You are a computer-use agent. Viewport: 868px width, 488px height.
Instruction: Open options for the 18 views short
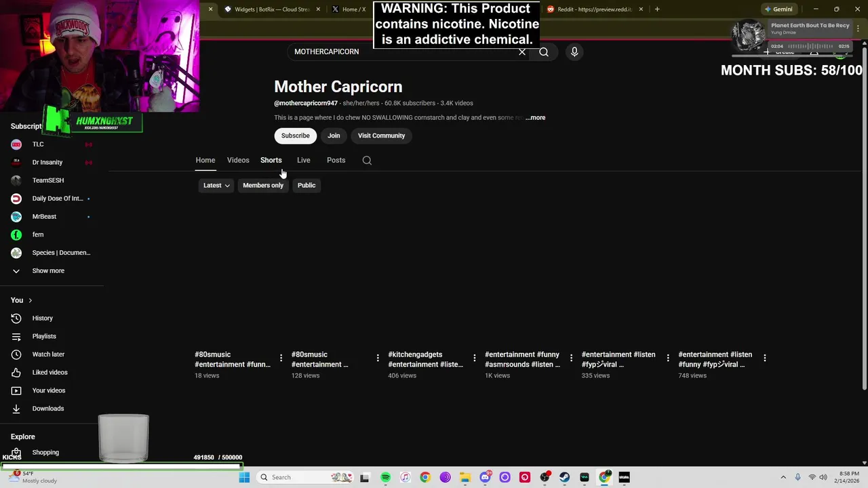(x=281, y=358)
